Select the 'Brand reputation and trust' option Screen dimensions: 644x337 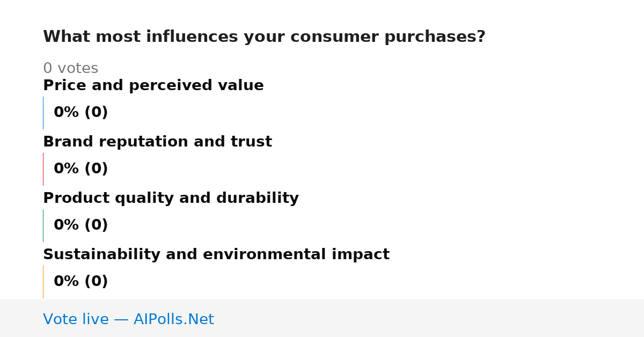[x=157, y=142]
